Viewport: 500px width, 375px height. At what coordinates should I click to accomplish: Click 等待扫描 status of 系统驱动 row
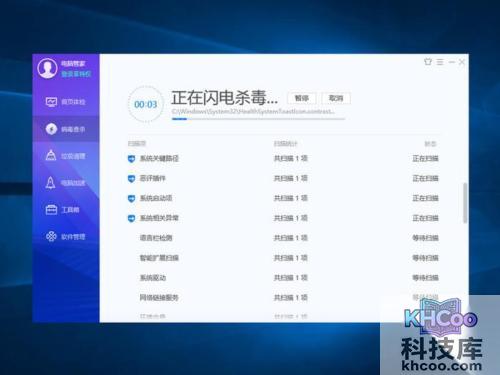(425, 278)
